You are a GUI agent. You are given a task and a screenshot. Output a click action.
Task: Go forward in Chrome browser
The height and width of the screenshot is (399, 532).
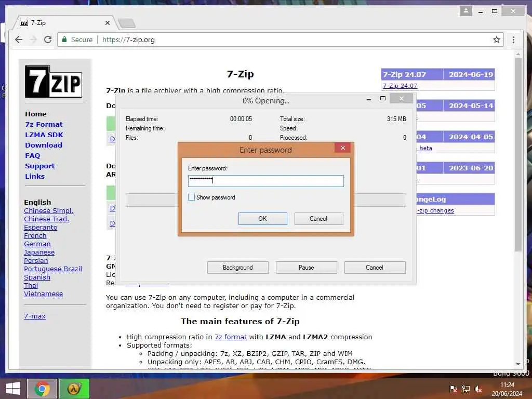click(x=33, y=39)
